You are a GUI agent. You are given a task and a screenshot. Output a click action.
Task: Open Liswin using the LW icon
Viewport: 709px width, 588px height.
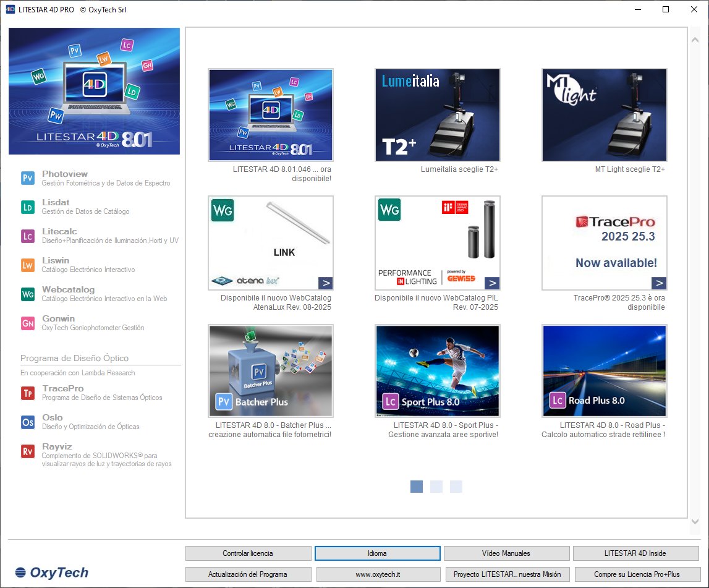click(28, 265)
